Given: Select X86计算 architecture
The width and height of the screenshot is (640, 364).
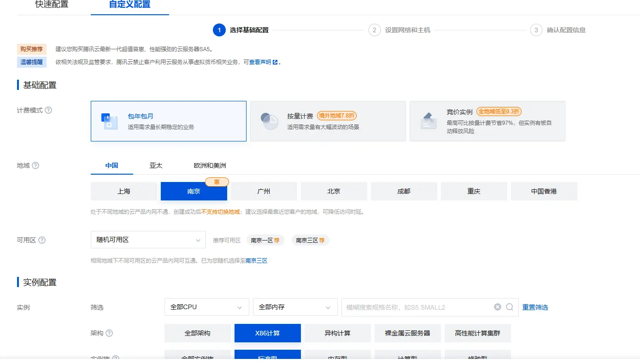Looking at the screenshot, I should coord(268,333).
